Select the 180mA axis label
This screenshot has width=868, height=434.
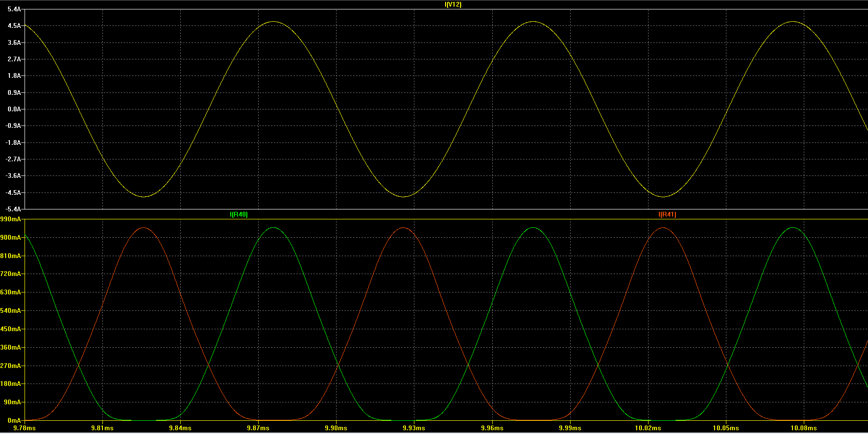click(x=11, y=384)
